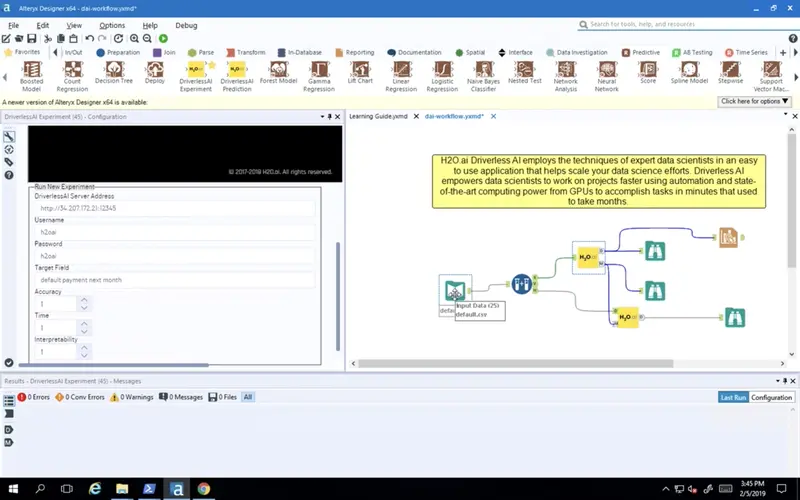Click the Target Field input
The image size is (800, 500).
(x=175, y=280)
